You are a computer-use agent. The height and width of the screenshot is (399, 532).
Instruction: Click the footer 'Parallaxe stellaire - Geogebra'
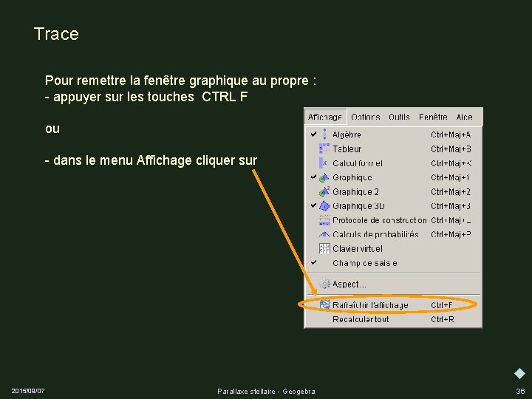[x=266, y=391]
